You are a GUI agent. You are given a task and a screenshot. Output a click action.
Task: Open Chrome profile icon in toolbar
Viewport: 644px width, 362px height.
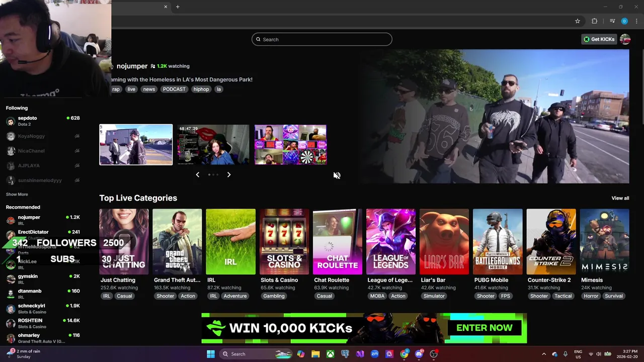[x=624, y=21]
